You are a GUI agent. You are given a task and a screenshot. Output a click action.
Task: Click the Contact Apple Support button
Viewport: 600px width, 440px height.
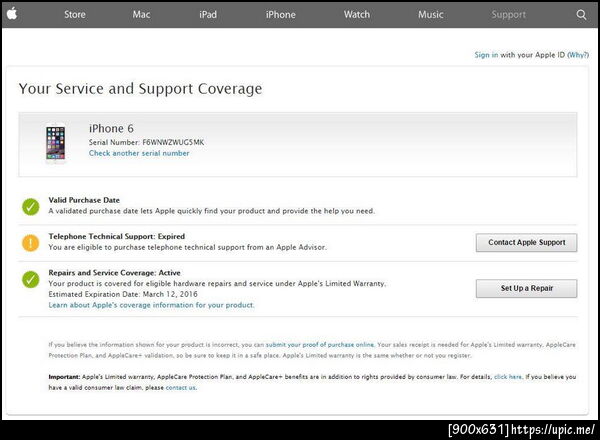[527, 243]
